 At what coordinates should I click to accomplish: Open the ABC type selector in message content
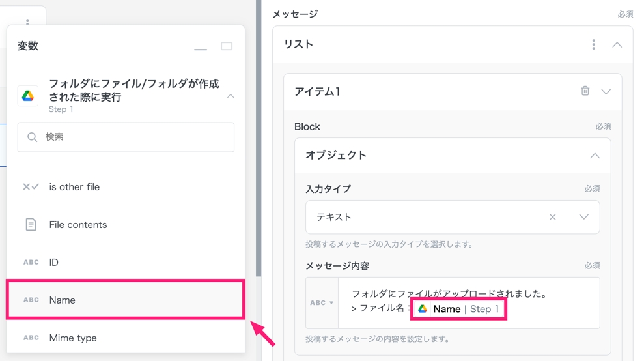click(x=322, y=303)
